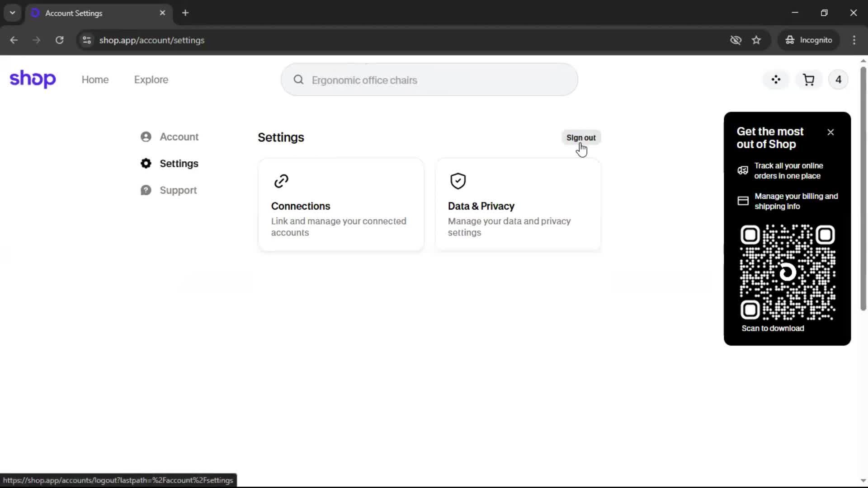The height and width of the screenshot is (488, 868).
Task: Click the Ergonomic office chairs search field
Action: (429, 80)
